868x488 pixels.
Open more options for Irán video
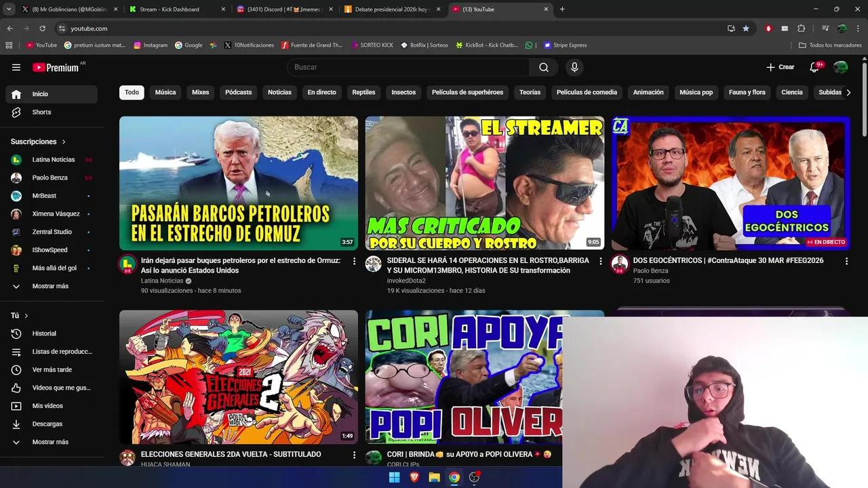[x=354, y=261]
